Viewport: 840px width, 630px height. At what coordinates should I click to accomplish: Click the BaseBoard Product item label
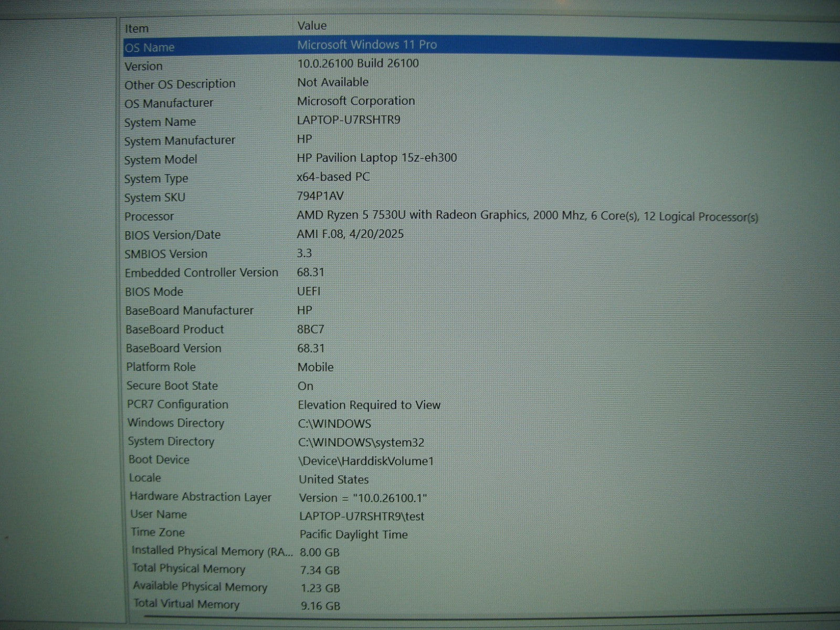click(x=174, y=329)
